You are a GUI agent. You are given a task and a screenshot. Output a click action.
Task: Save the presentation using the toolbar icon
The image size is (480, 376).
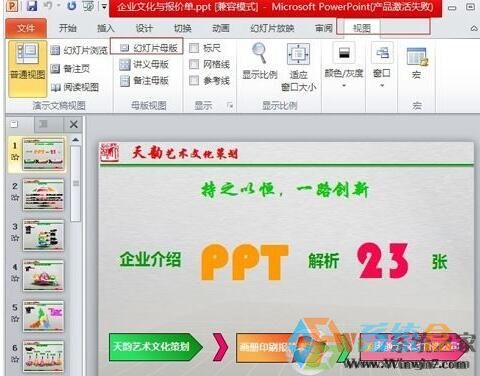(32, 6)
